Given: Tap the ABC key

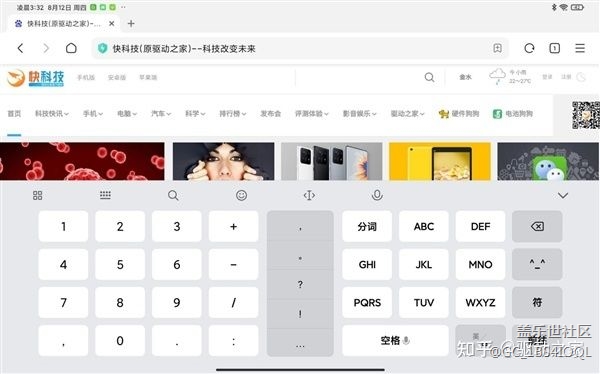Looking at the screenshot, I should coord(424,226).
